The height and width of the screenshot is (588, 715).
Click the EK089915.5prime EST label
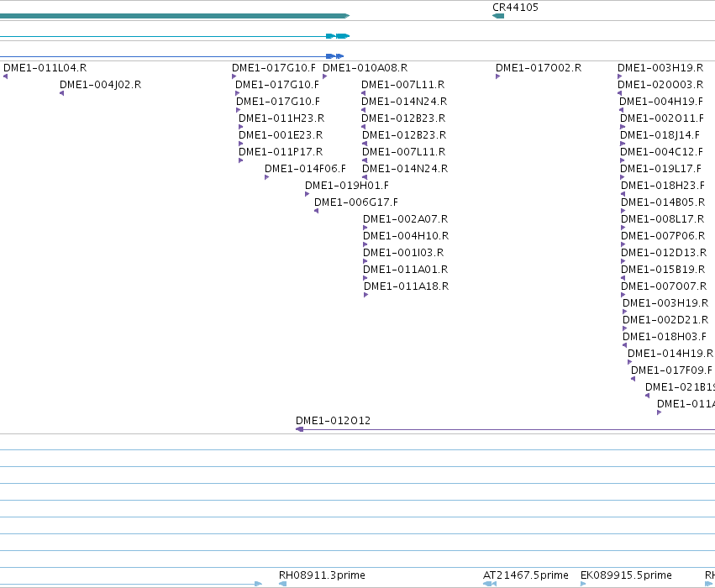626,575
